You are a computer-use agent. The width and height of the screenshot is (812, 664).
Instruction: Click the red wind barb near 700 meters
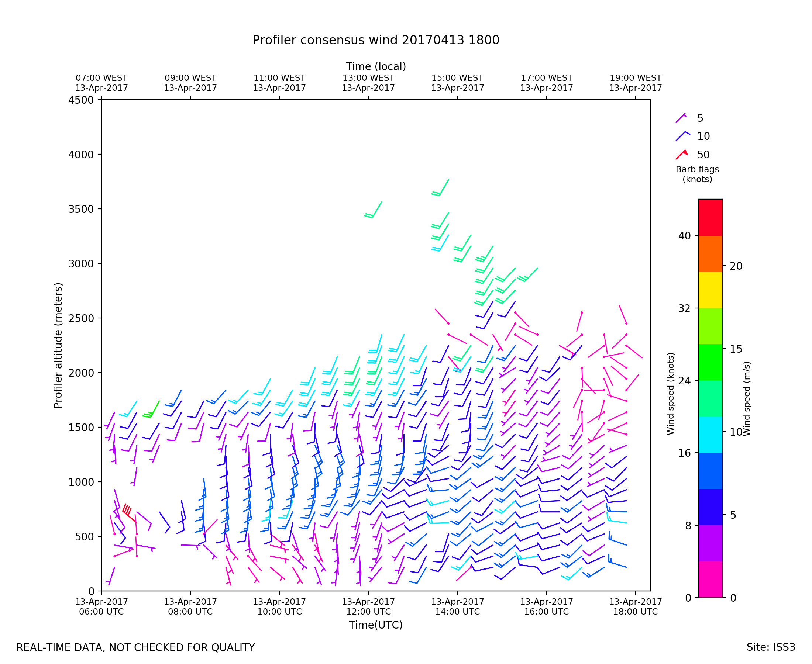tap(128, 515)
